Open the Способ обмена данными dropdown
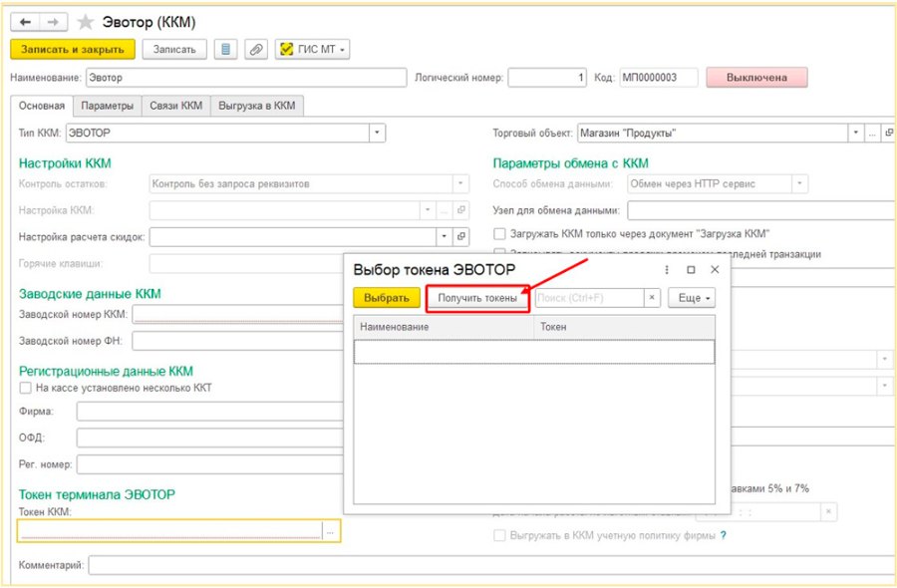Screen dimensions: 897x588 [x=799, y=183]
